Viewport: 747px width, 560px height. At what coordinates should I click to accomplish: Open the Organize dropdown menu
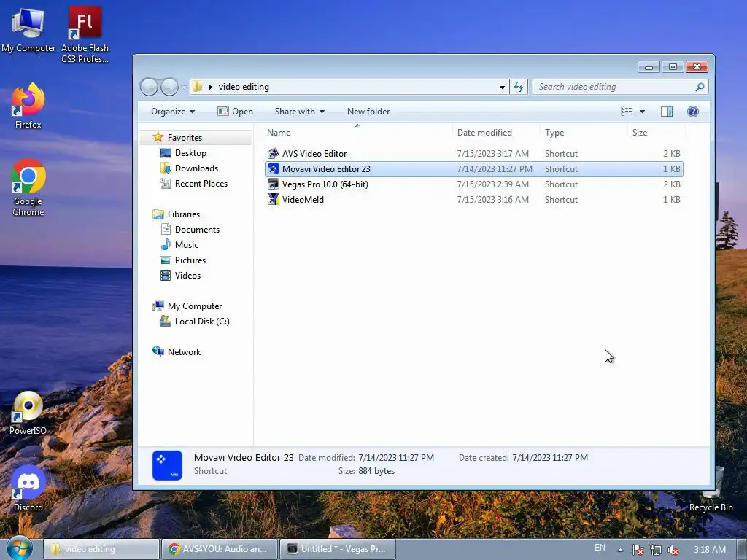click(x=173, y=112)
